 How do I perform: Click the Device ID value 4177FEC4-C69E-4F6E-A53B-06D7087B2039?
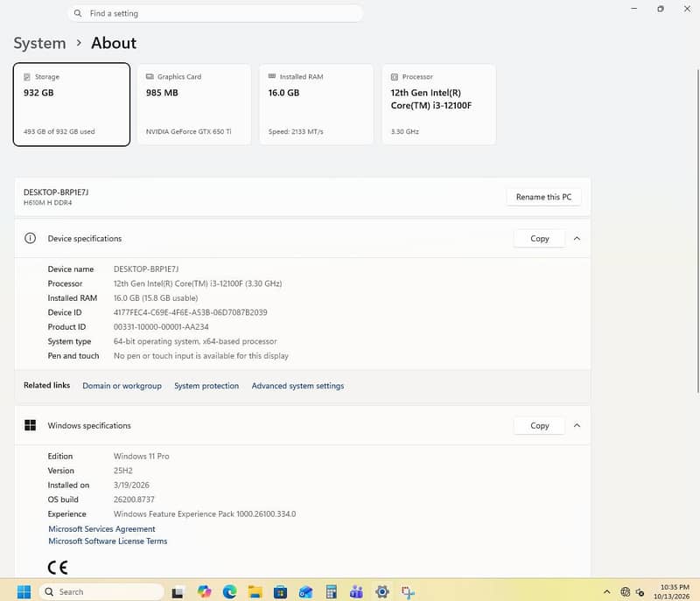[190, 312]
